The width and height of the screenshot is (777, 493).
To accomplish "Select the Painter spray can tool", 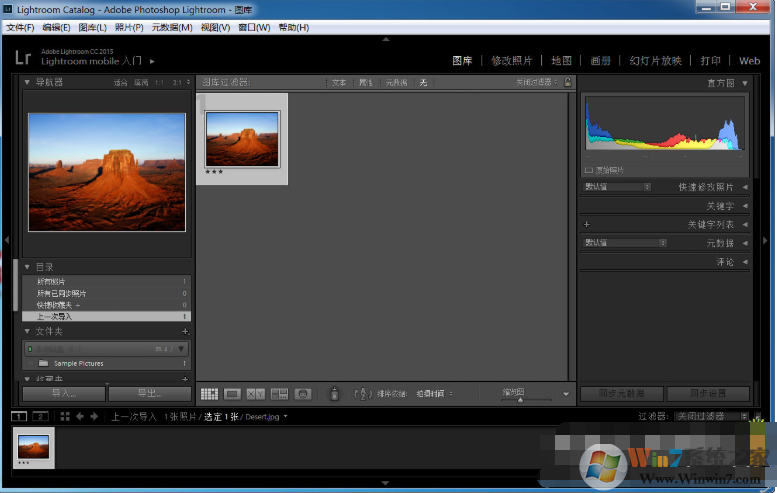I will (x=334, y=394).
